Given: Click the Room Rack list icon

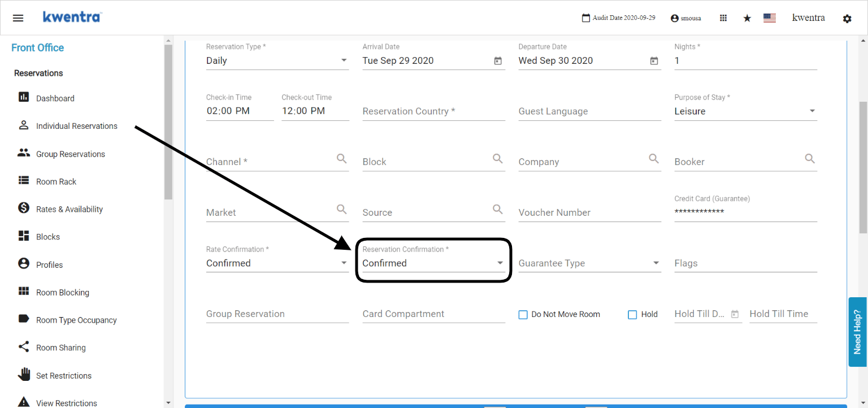Looking at the screenshot, I should point(24,181).
